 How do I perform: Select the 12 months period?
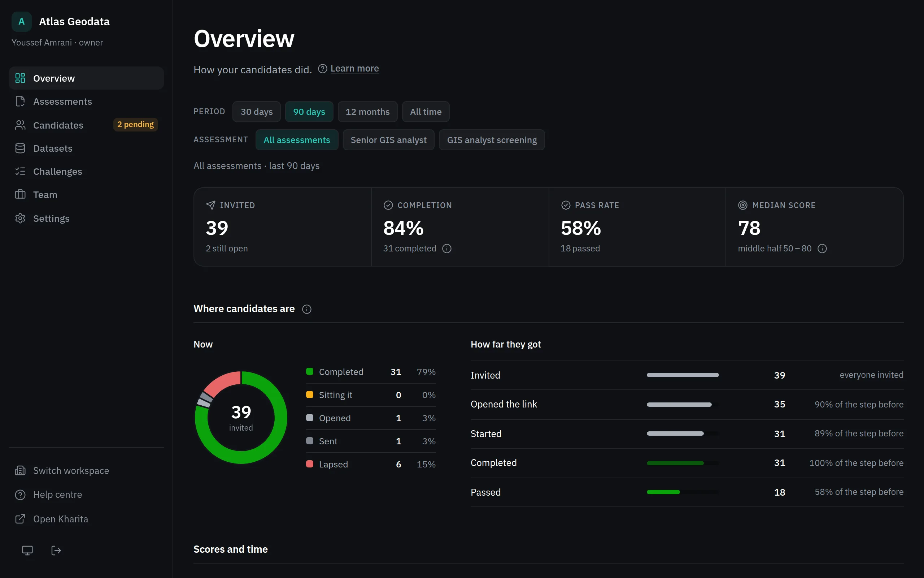[368, 112]
